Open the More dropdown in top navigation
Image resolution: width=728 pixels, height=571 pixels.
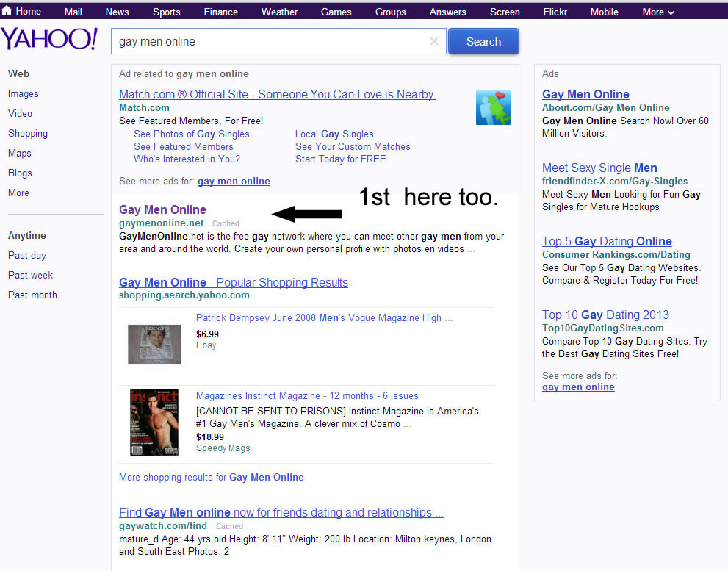658,12
